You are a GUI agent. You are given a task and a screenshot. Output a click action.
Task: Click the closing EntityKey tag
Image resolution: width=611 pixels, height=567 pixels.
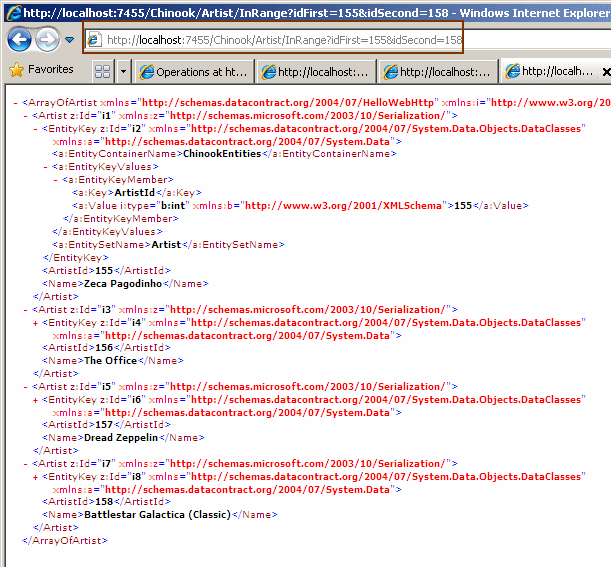76,258
